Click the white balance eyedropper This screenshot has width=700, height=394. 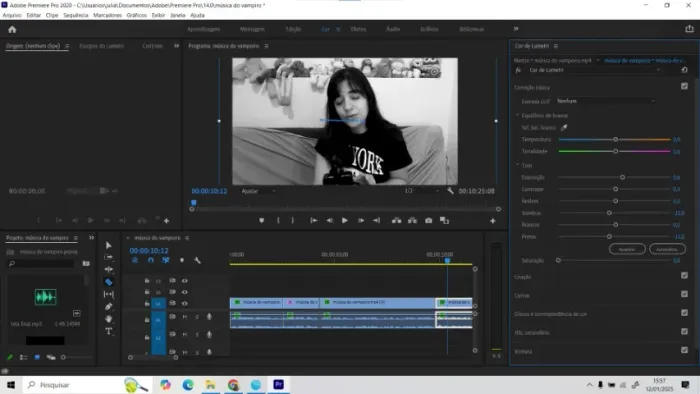pyautogui.click(x=564, y=128)
